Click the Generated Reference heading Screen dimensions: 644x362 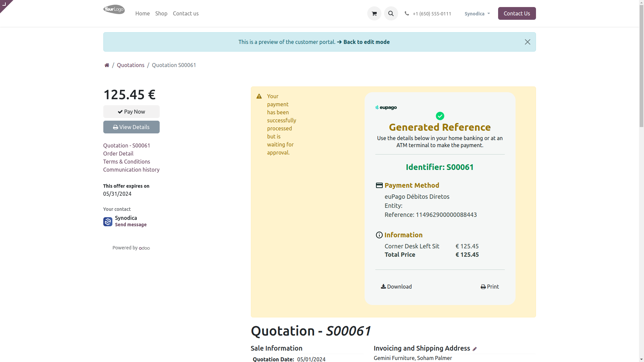click(440, 127)
